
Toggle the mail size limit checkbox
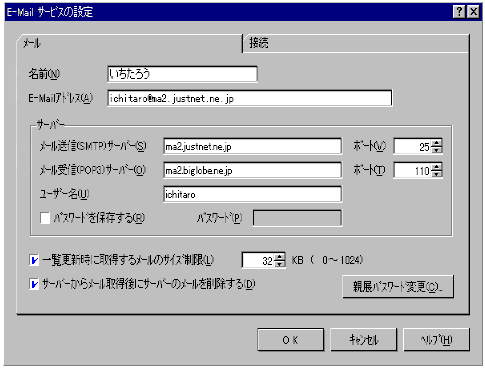point(34,260)
